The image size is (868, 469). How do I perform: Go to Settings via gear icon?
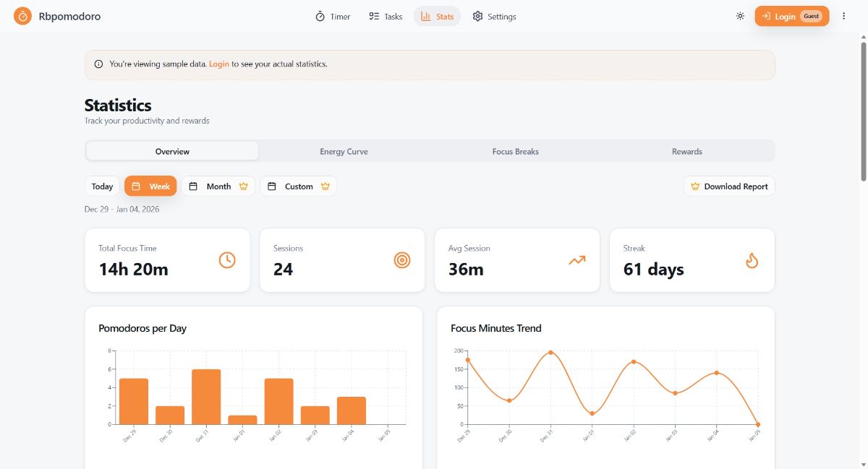494,17
